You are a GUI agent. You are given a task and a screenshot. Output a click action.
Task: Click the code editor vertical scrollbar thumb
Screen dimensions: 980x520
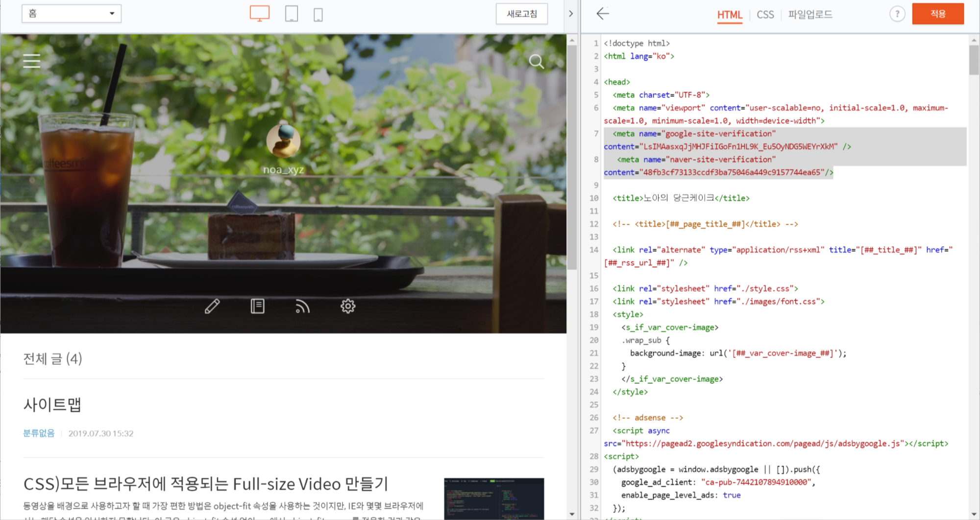click(x=974, y=60)
